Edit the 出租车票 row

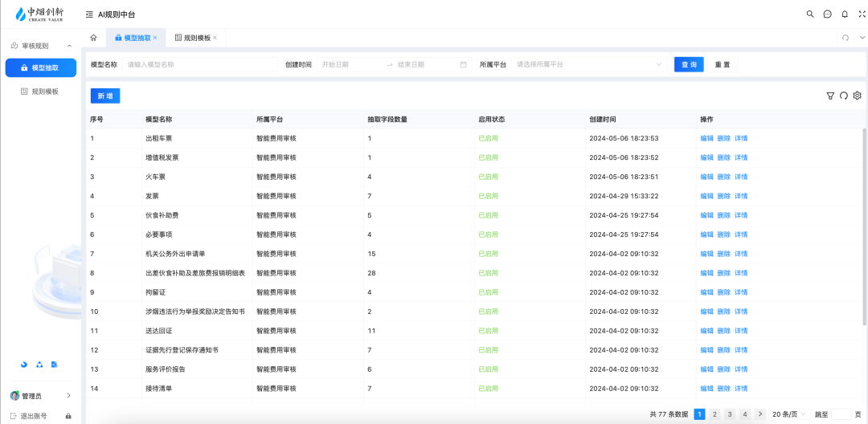(x=707, y=138)
